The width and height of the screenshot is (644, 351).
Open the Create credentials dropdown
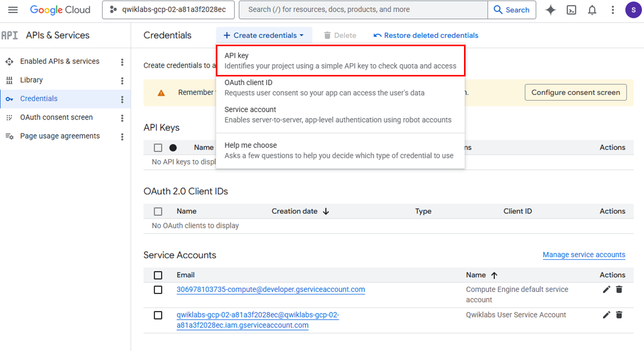coord(264,35)
